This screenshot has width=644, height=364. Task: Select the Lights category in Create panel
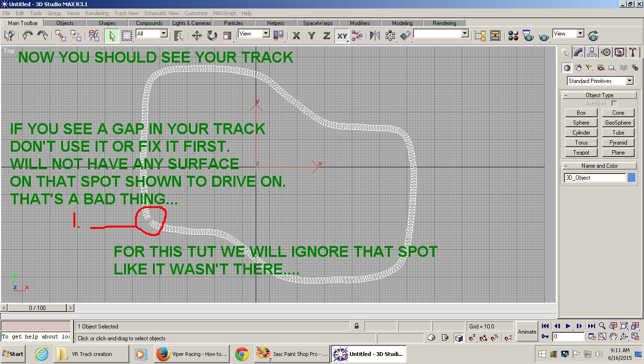(589, 68)
